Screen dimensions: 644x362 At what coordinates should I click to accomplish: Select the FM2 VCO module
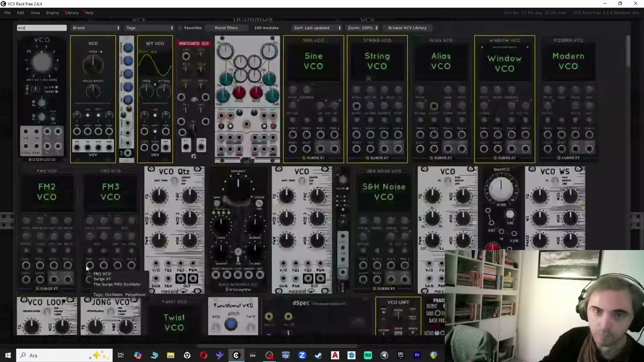[47, 229]
